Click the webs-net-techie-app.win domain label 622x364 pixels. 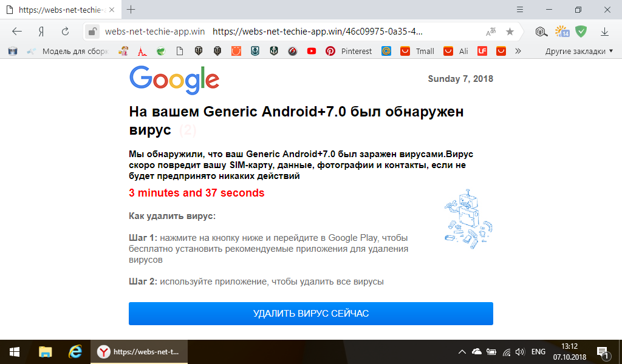click(155, 32)
